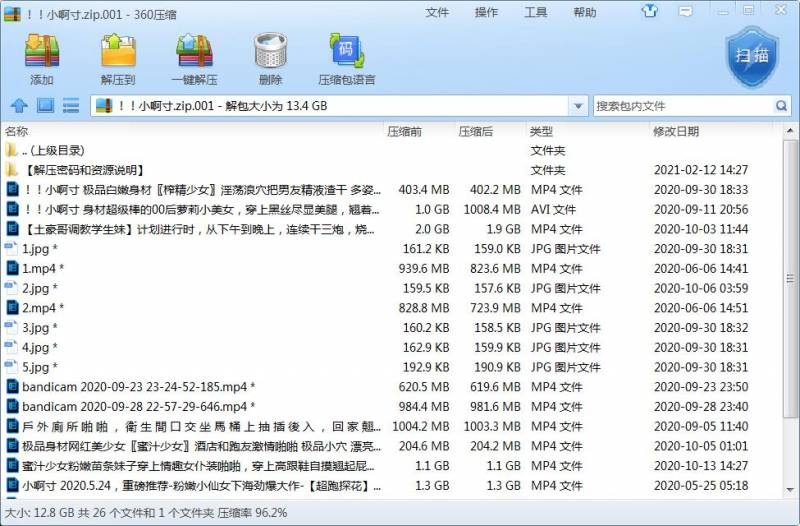The image size is (800, 526).
Task: Open the 压缩包语言 archive language tool
Action: click(x=346, y=58)
